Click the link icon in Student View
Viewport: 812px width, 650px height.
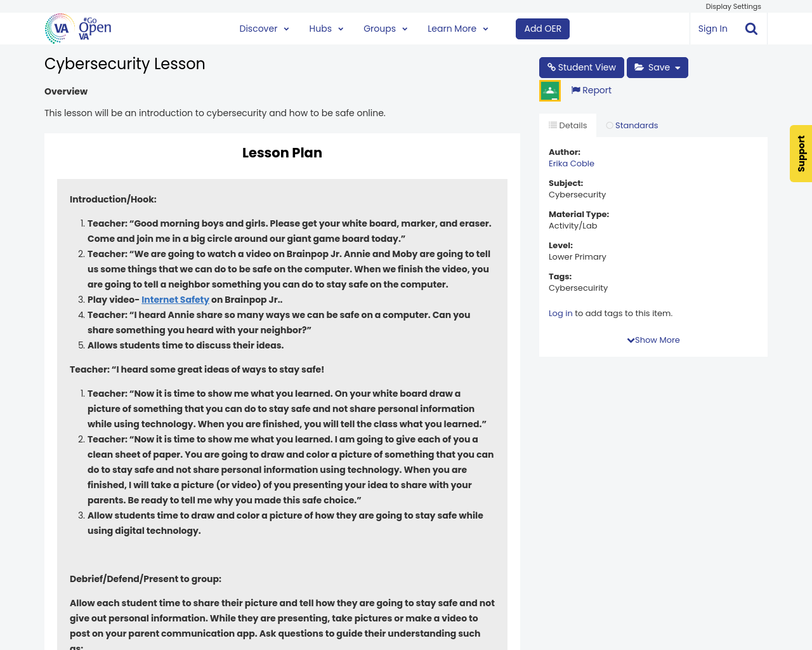(x=552, y=67)
